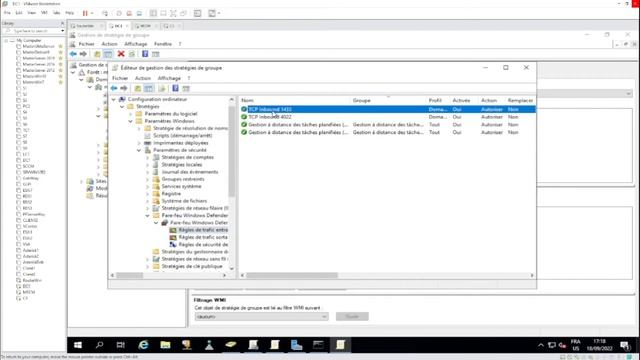Expand Stratégies de comptes node
The width and height of the screenshot is (640, 360).
[148, 158]
